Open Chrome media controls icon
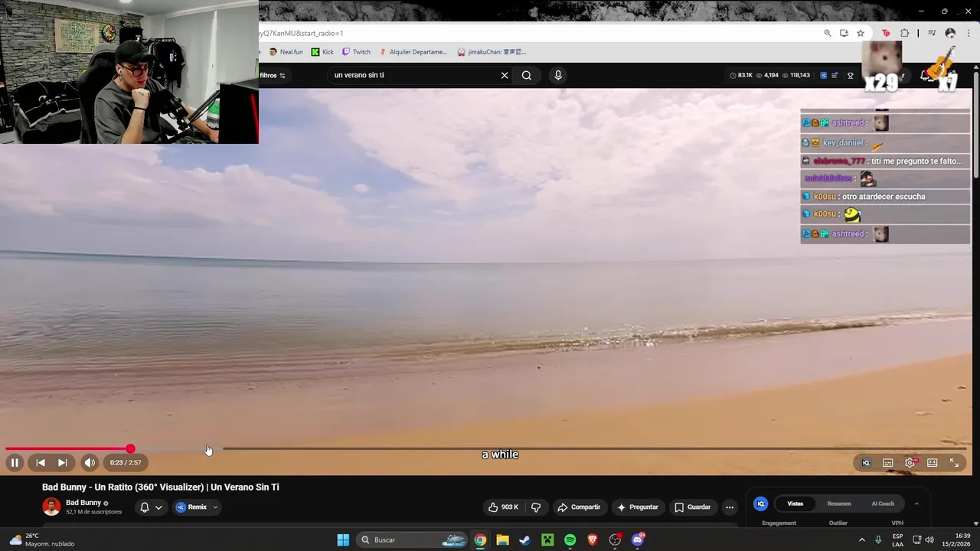 pos(932,33)
